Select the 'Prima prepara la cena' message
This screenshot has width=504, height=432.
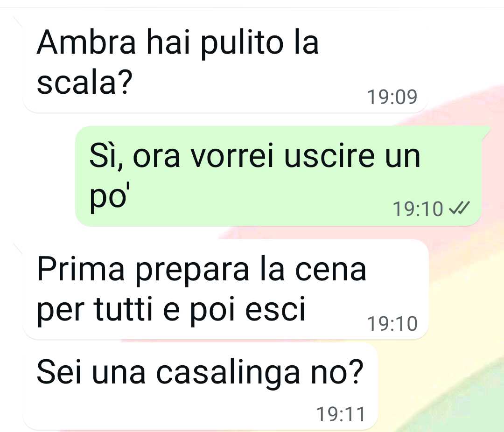coord(225,289)
